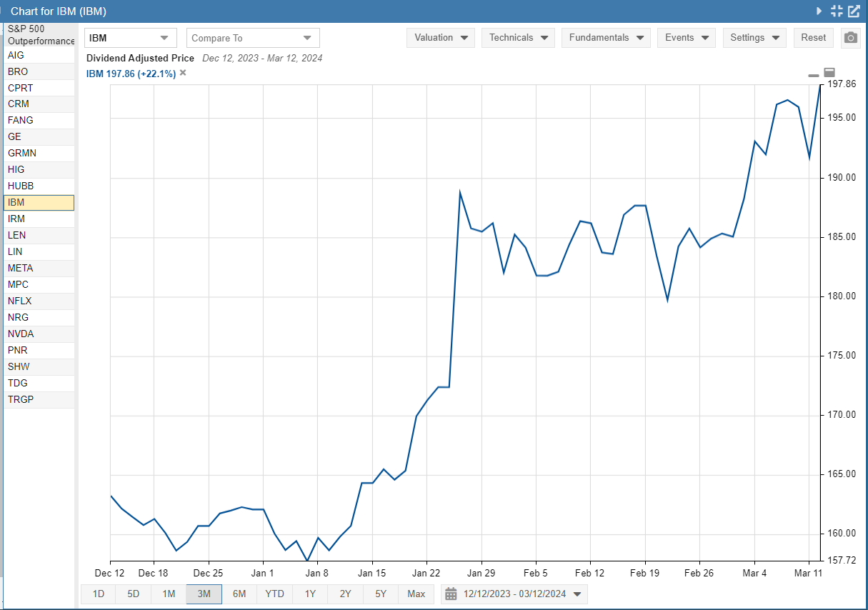Select MPC in the ticker list
This screenshot has width=868, height=610.
(x=39, y=285)
